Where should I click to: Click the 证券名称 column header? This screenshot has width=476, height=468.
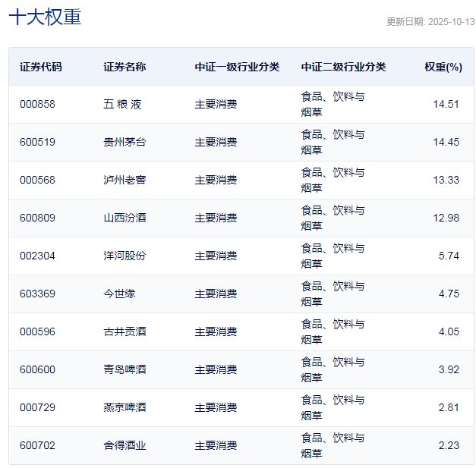pos(125,67)
